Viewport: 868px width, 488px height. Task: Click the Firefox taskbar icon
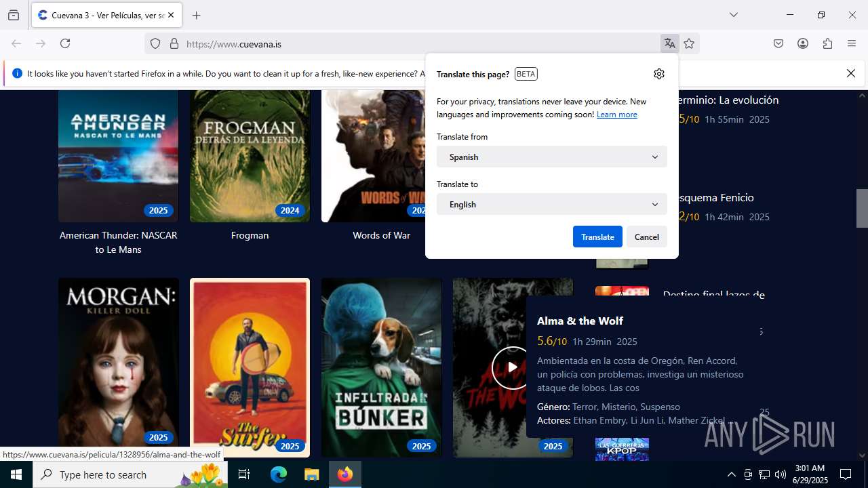345,474
